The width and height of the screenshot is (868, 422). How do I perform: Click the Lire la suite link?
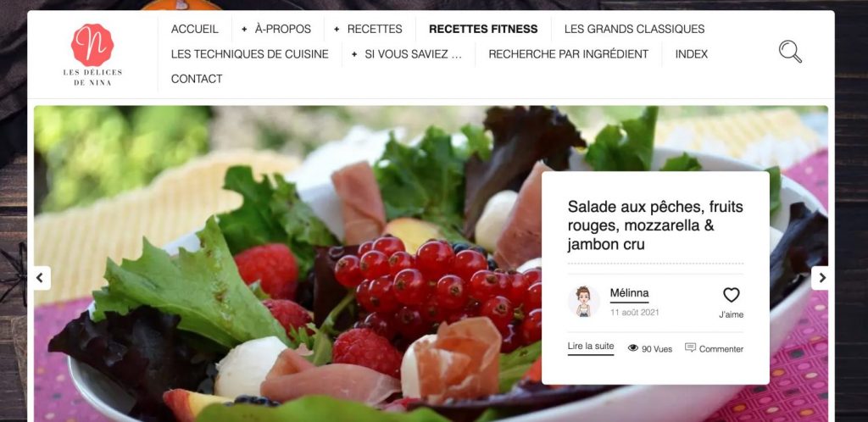tap(591, 347)
